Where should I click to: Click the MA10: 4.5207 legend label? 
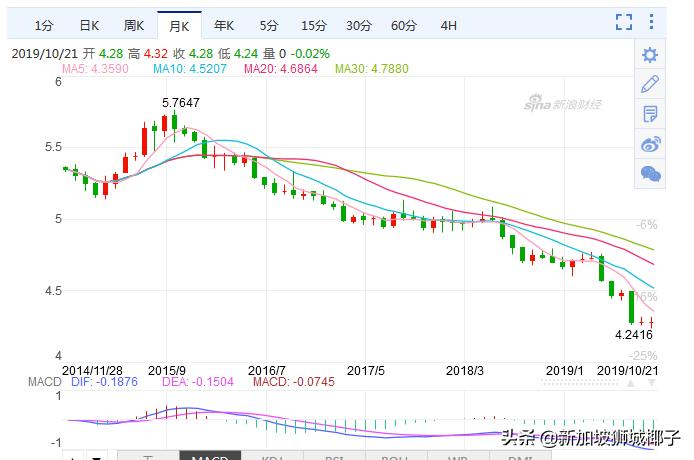[x=190, y=69]
